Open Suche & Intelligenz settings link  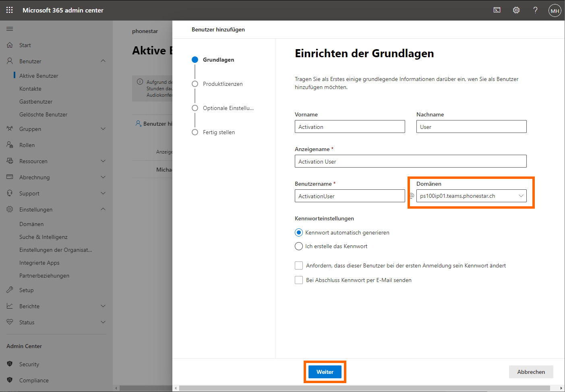pos(43,237)
